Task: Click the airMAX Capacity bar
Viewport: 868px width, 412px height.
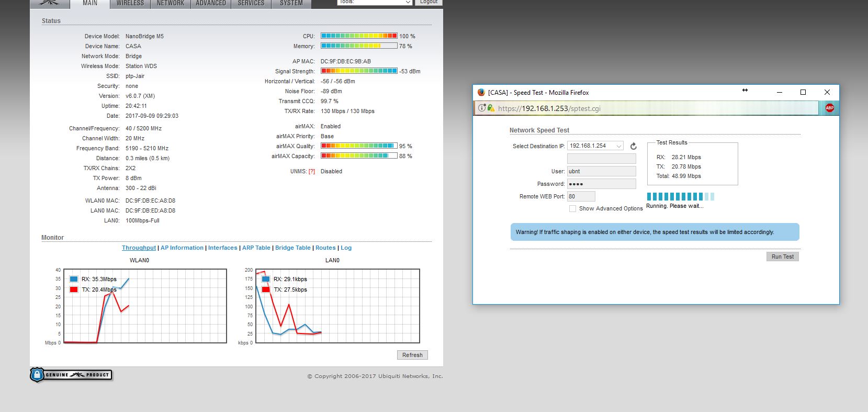Action: tap(359, 156)
